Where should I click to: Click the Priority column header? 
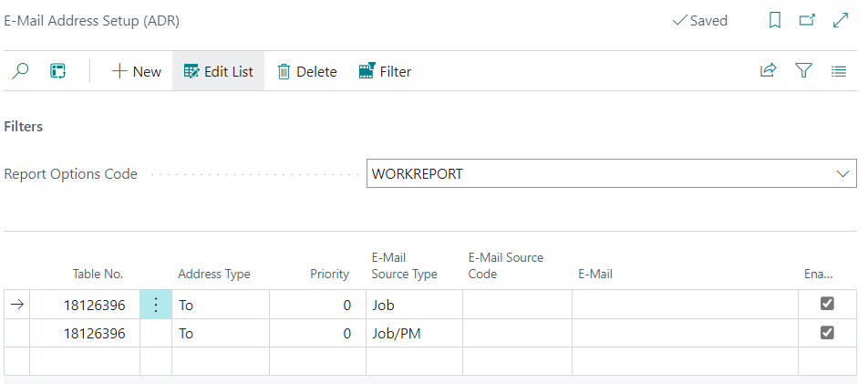[x=330, y=274]
